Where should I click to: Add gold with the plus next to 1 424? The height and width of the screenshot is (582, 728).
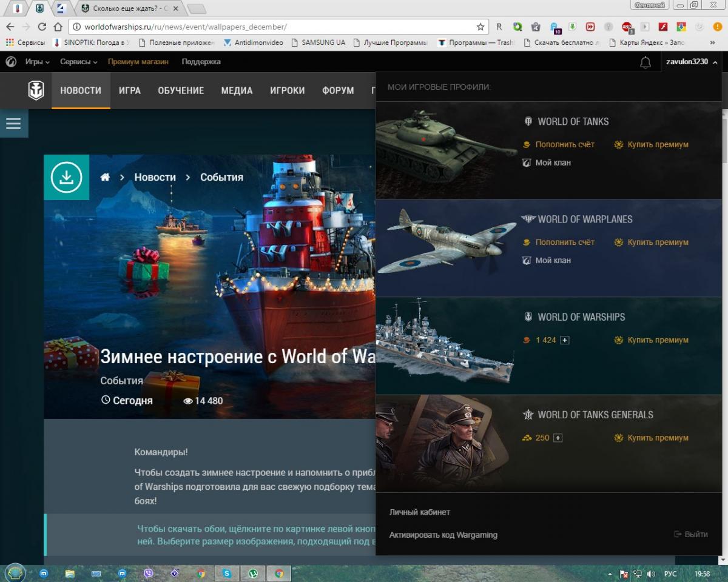(x=565, y=340)
